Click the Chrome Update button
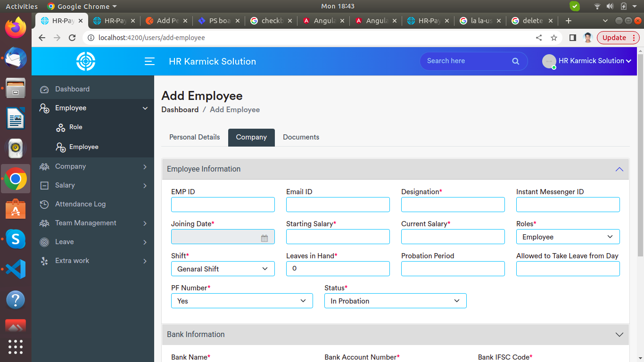 614,38
